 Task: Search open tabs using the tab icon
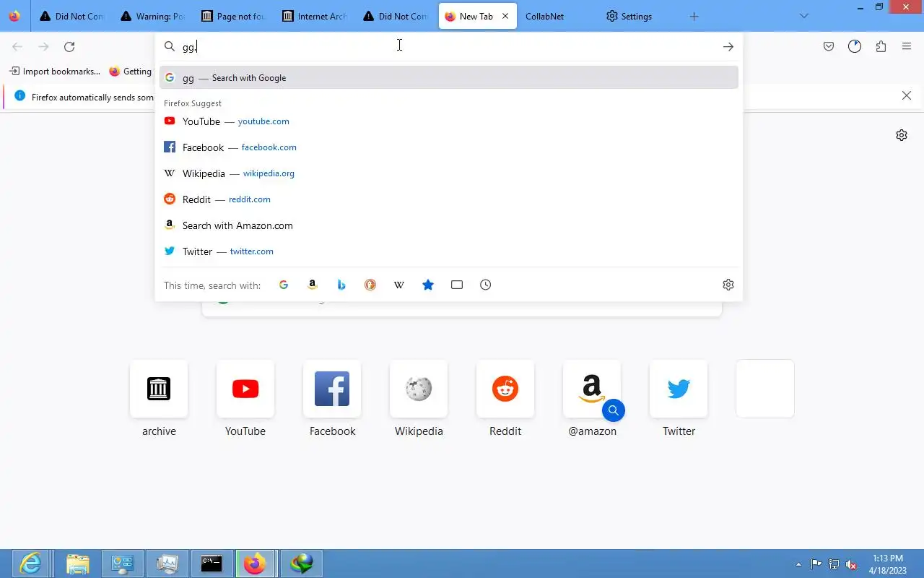click(x=457, y=285)
